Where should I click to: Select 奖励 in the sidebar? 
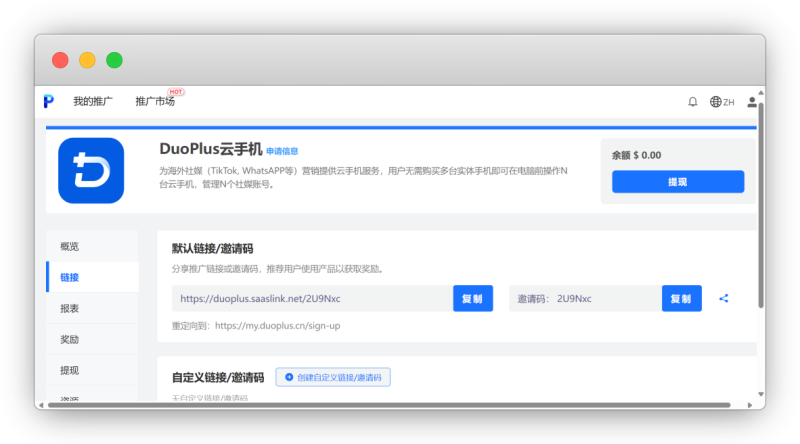coord(92,339)
